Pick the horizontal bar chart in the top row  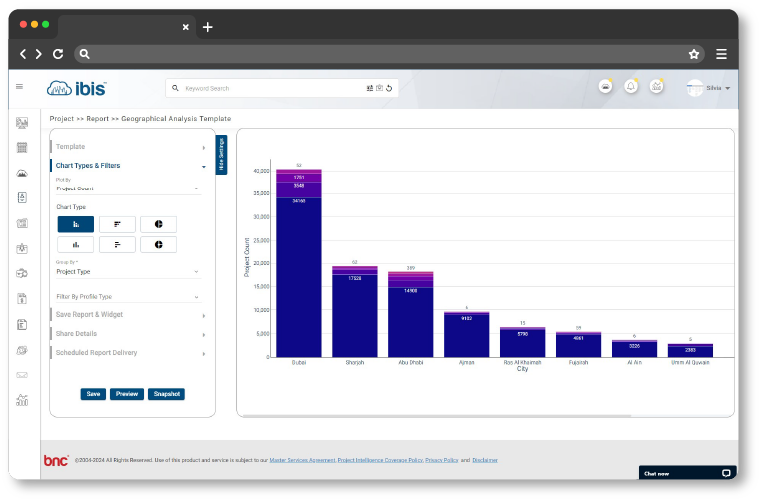[x=117, y=225]
